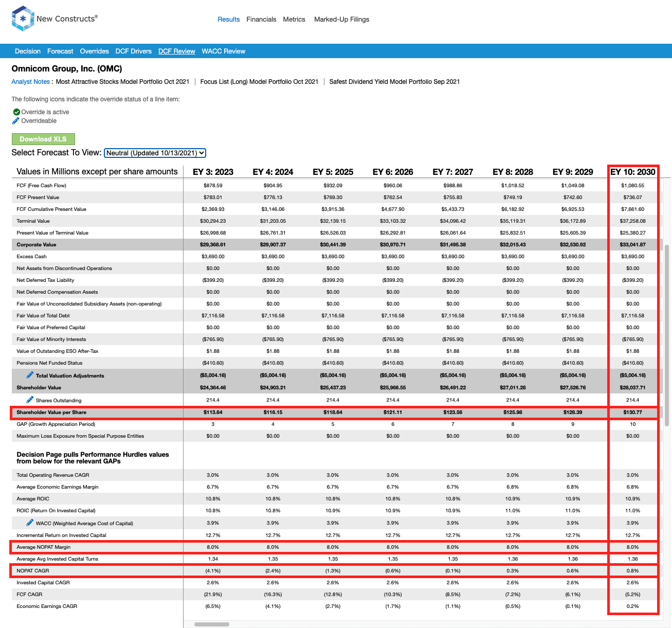Click the green Override is active checkmark icon
The image size is (672, 628).
pos(16,112)
